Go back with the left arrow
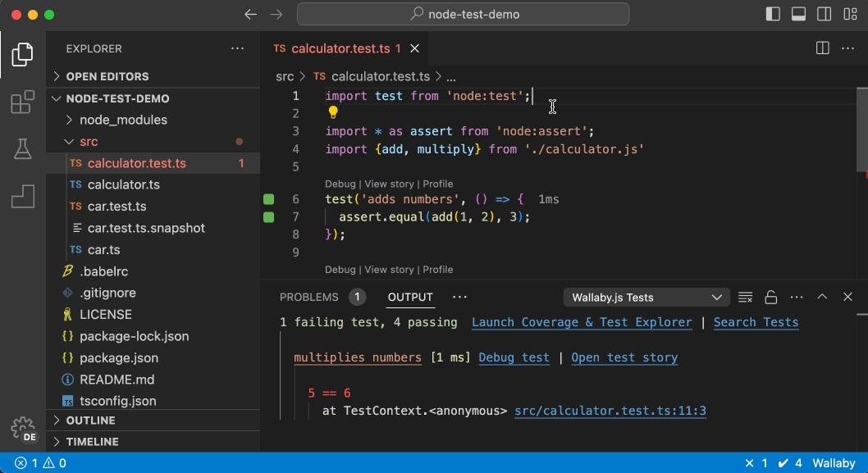868x473 pixels. [x=251, y=15]
